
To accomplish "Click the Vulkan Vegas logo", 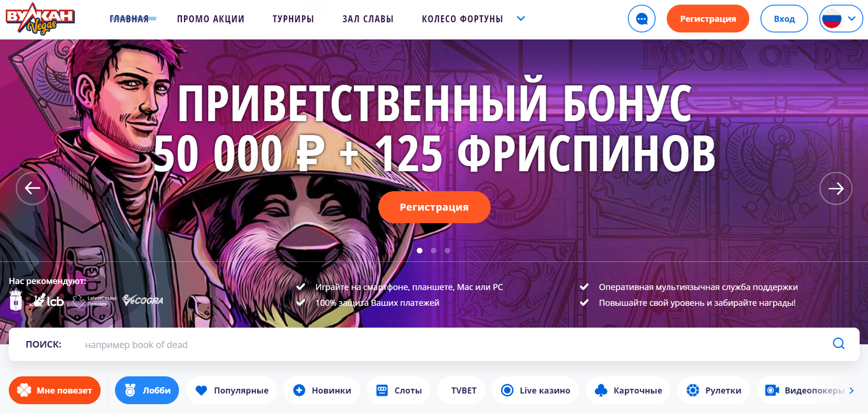I will (40, 19).
